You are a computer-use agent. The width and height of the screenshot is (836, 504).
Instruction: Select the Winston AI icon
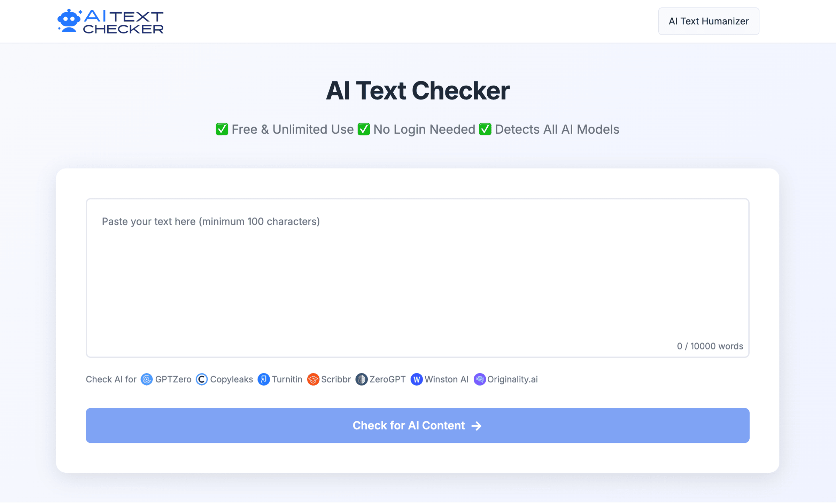tap(416, 379)
